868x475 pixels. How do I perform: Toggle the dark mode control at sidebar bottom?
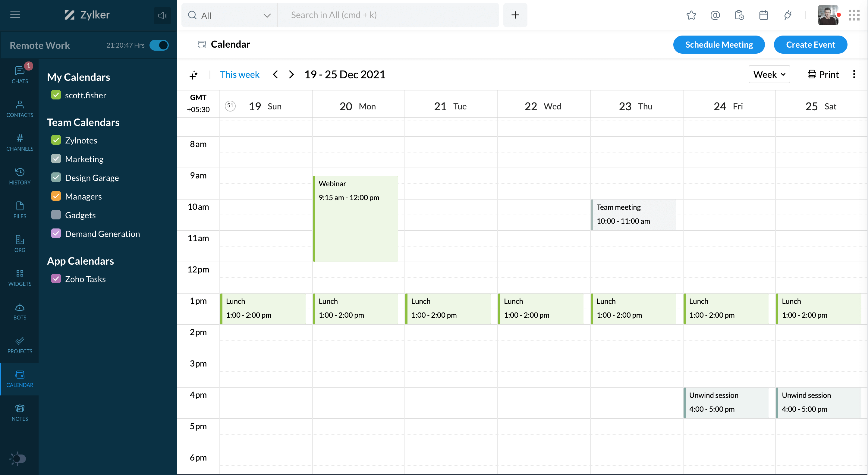point(18,458)
